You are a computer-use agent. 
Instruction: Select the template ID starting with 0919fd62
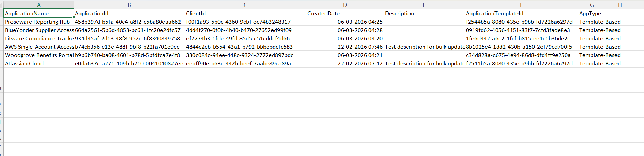(x=521, y=30)
